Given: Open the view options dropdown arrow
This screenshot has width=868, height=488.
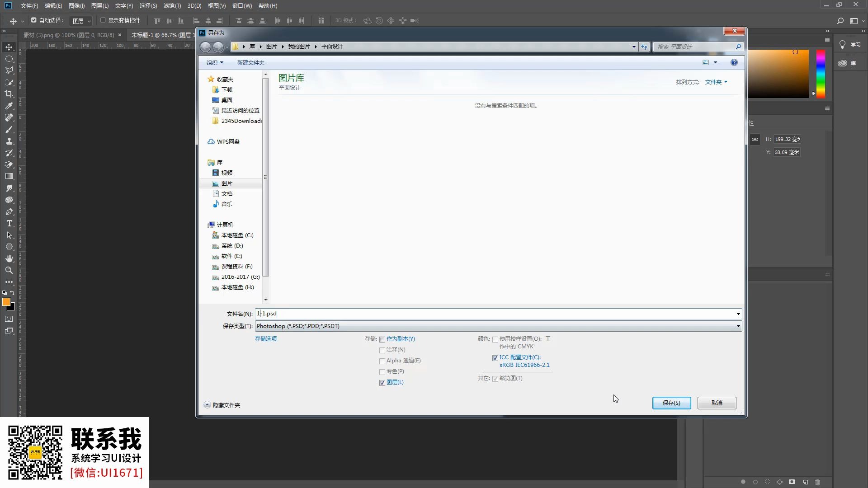Looking at the screenshot, I should point(715,63).
